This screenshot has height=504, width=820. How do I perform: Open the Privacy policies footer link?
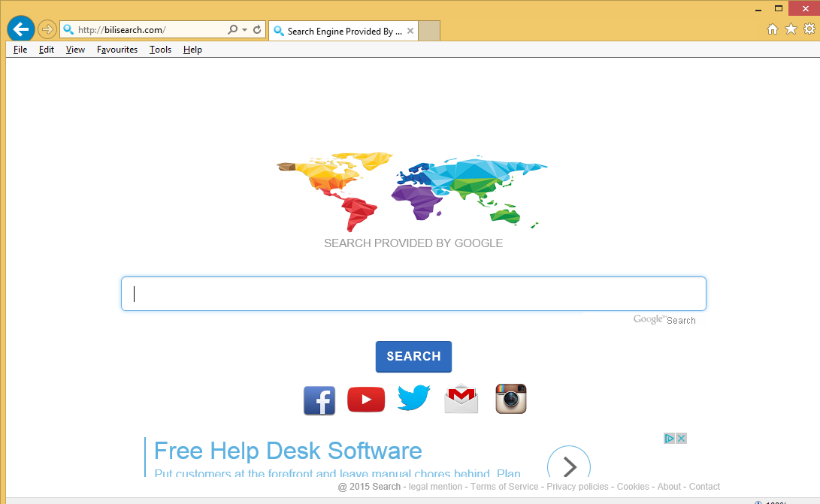[577, 487]
